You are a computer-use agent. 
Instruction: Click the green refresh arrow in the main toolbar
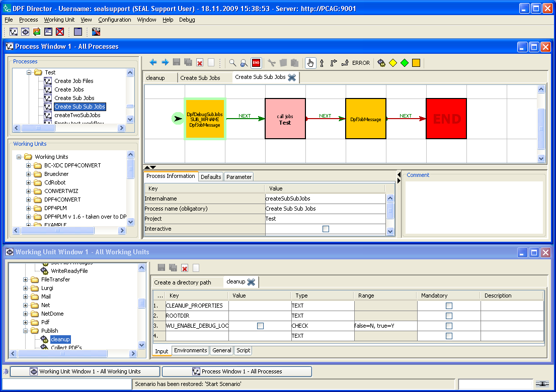point(36,32)
